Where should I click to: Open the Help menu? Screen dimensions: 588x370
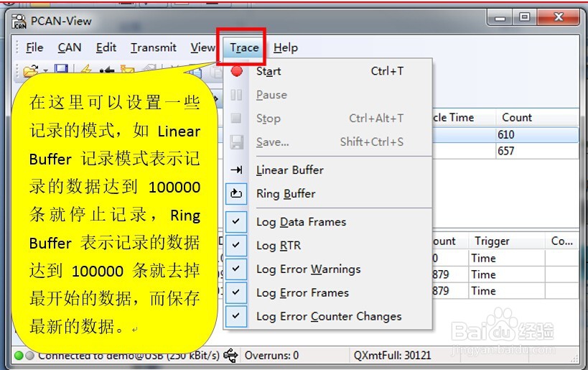[285, 47]
